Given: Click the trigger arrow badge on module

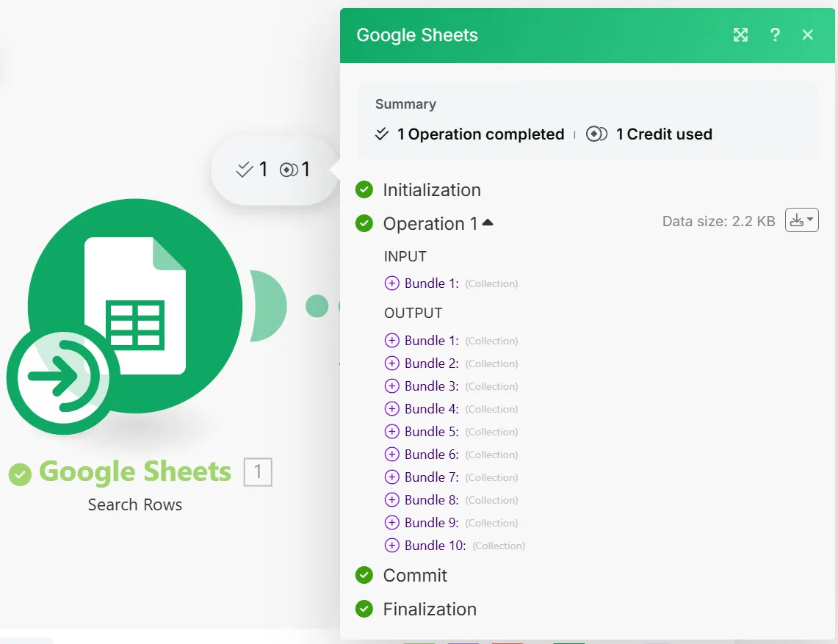Looking at the screenshot, I should click(63, 377).
